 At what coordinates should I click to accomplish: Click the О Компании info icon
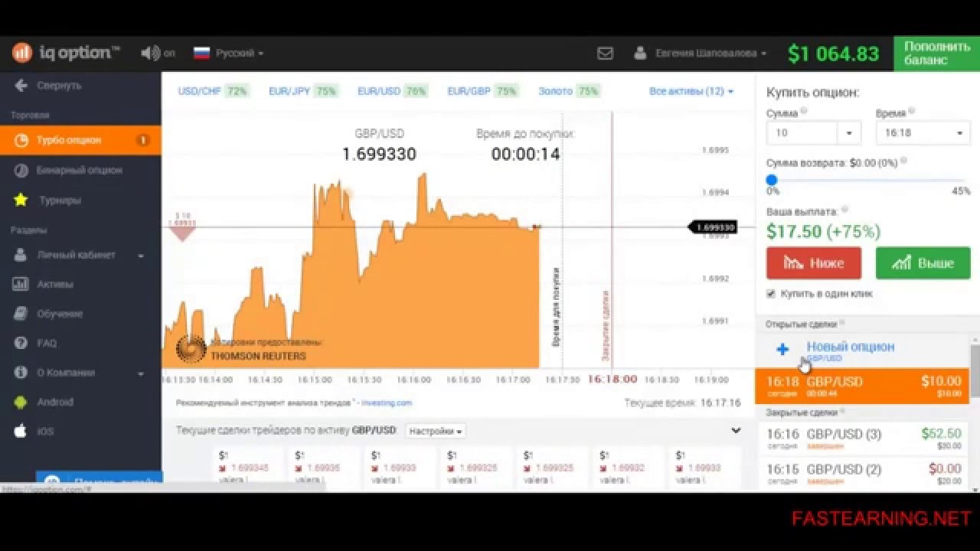(21, 373)
